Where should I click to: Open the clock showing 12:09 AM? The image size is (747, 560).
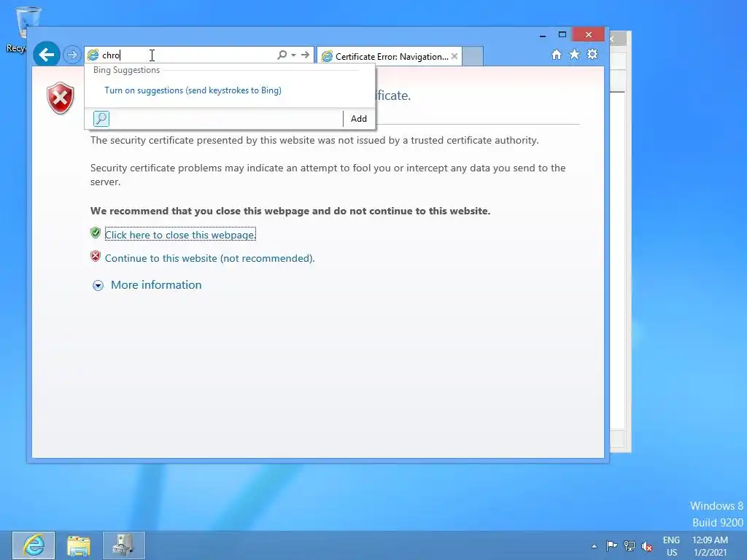pyautogui.click(x=710, y=546)
